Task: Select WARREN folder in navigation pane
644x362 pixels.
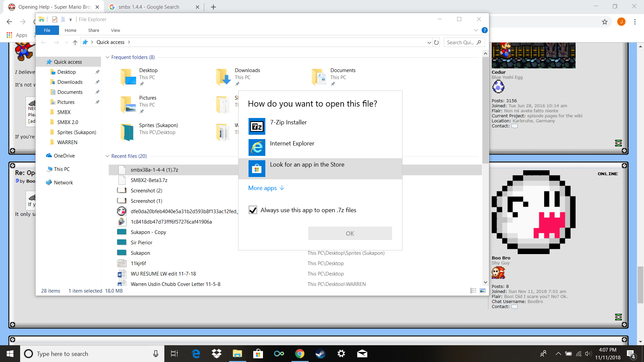Action: point(67,142)
